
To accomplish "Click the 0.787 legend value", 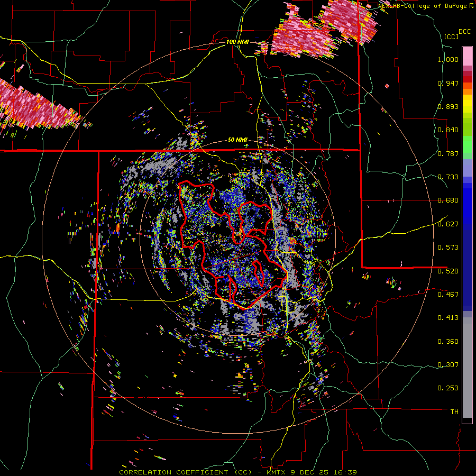I will pos(448,153).
